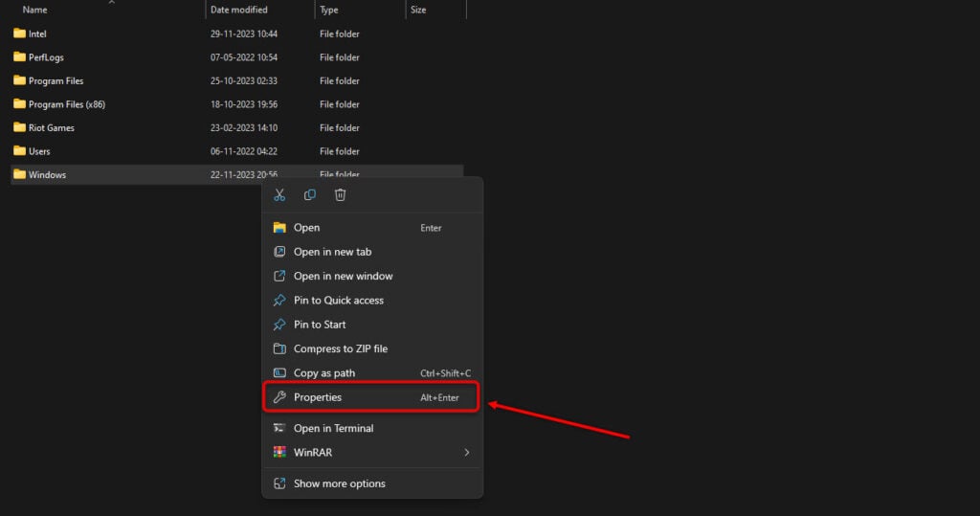Click File folder type in Riot Games row
The image size is (980, 516).
(x=340, y=127)
